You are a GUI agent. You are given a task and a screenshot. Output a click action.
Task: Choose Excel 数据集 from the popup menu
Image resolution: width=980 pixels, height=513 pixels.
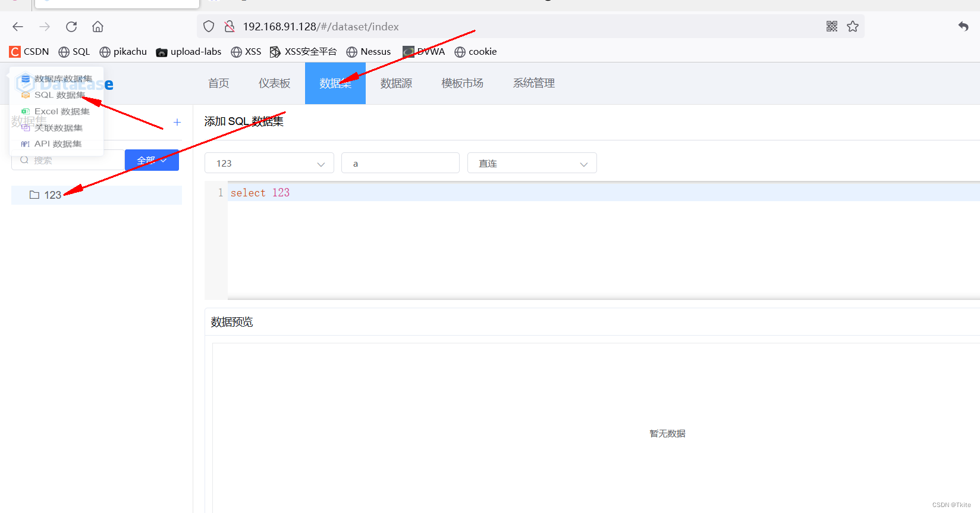[56, 111]
